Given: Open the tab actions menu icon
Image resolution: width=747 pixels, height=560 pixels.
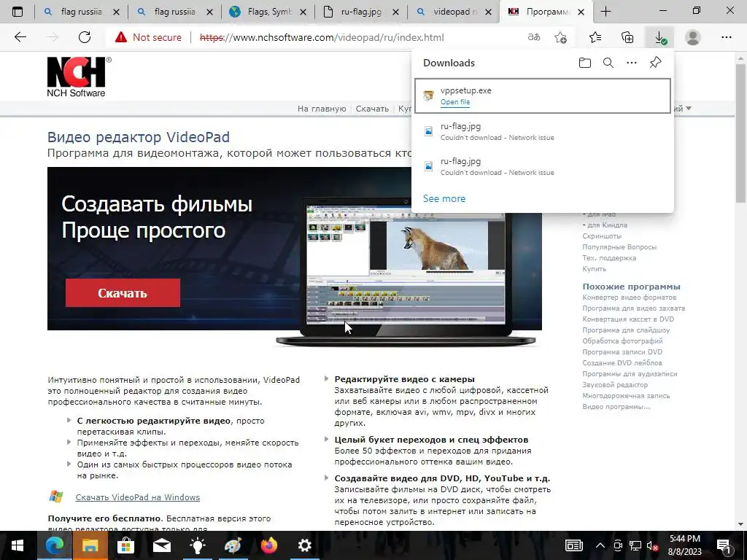Looking at the screenshot, I should 18,12.
